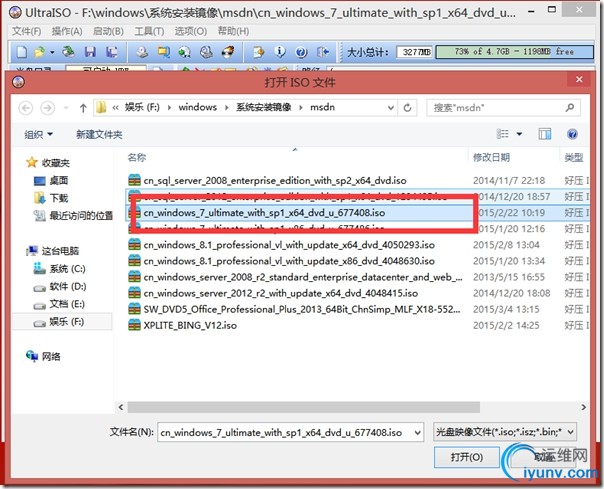
Task: Click 娱乐 (F:) in address breadcrumb
Action: pos(142,107)
